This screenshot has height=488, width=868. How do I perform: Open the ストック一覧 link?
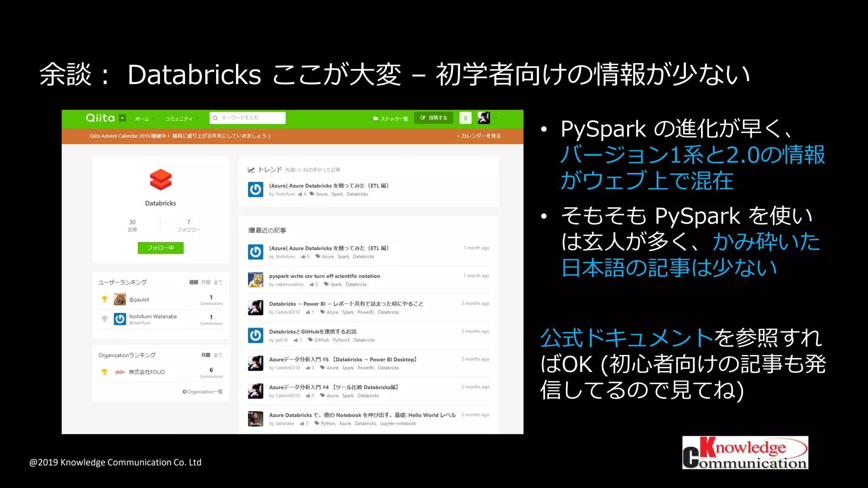pos(390,119)
